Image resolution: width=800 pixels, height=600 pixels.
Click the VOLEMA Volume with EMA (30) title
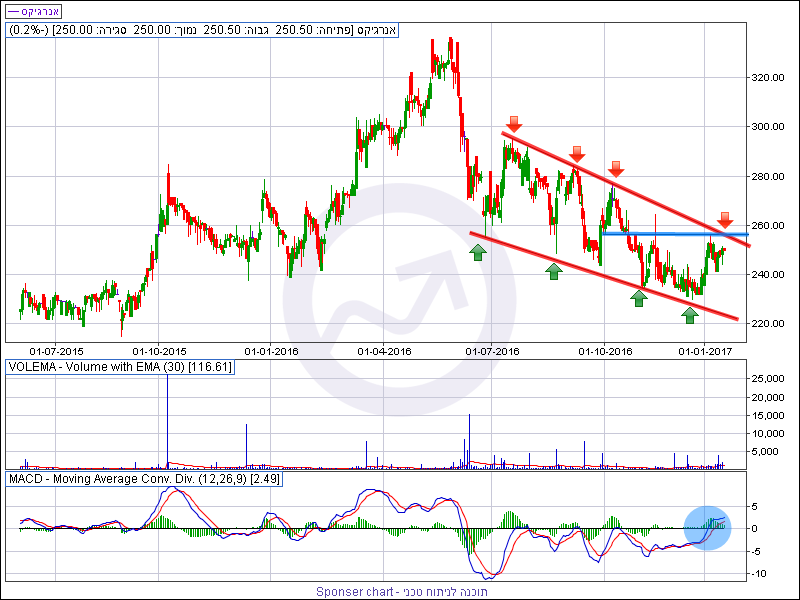click(120, 367)
